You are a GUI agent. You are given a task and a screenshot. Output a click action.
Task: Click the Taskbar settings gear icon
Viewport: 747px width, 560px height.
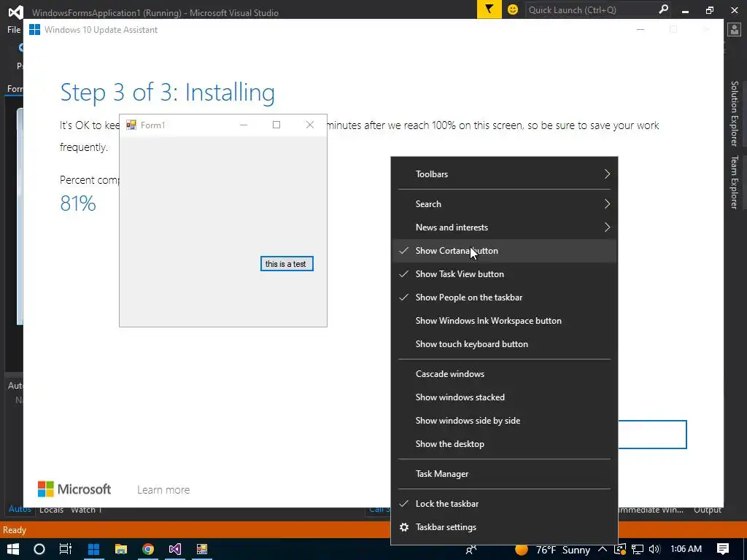pyautogui.click(x=404, y=527)
